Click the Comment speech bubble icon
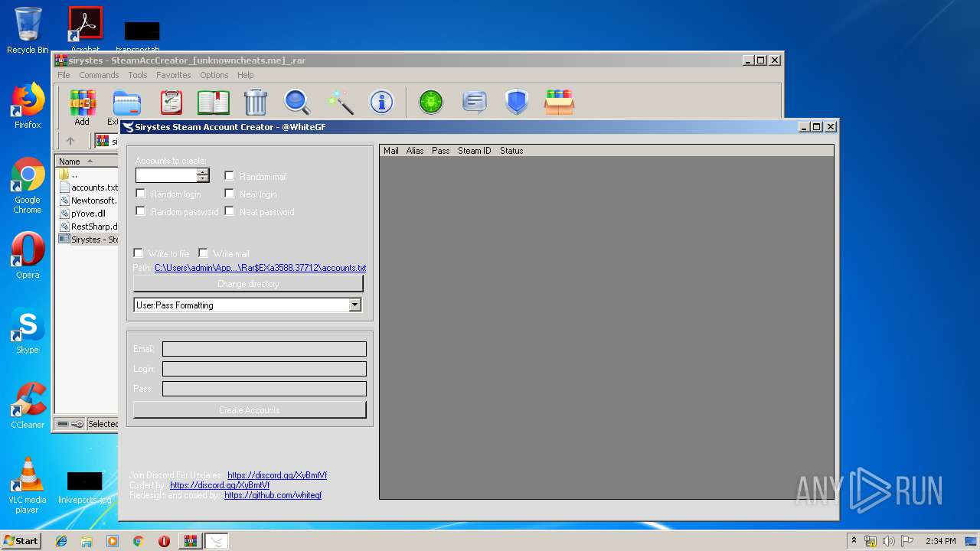 tap(475, 102)
